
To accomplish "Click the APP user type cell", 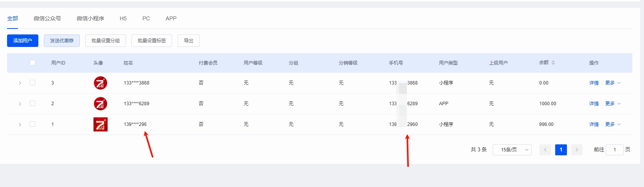I will (444, 104).
